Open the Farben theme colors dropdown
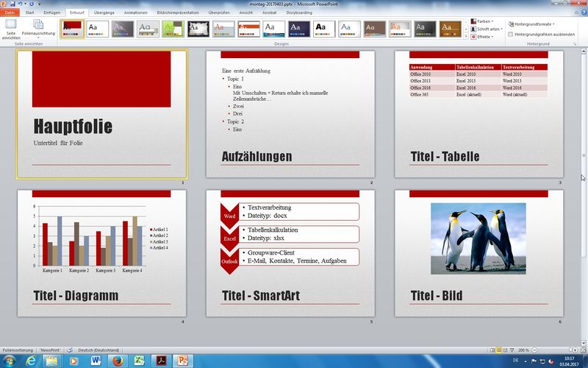This screenshot has width=588, height=368. (x=482, y=21)
